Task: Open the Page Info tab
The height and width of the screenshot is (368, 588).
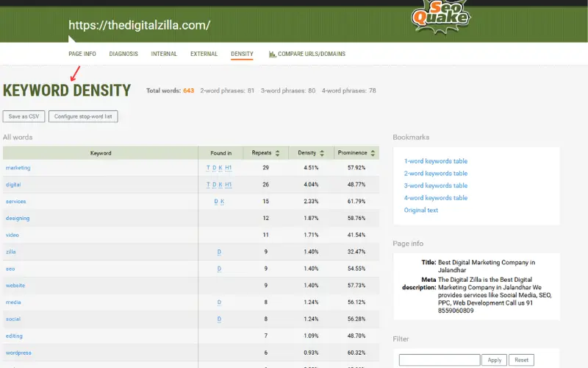Action: point(82,54)
